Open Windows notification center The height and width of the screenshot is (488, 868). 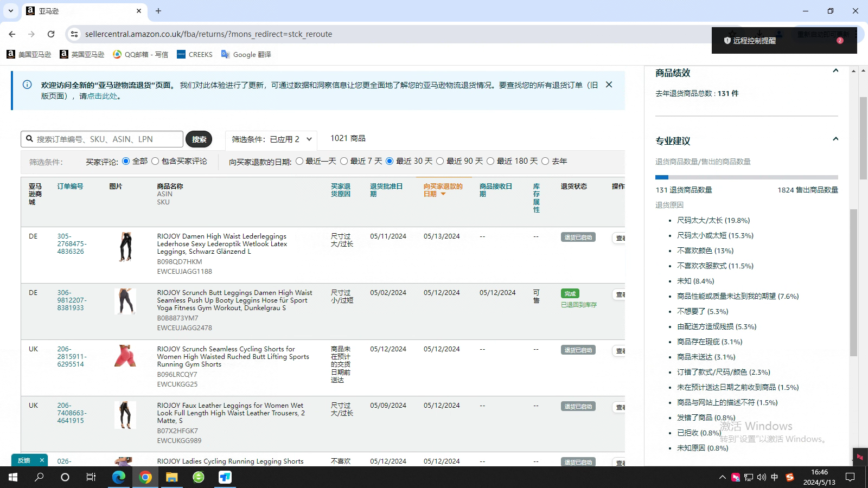pos(850,477)
